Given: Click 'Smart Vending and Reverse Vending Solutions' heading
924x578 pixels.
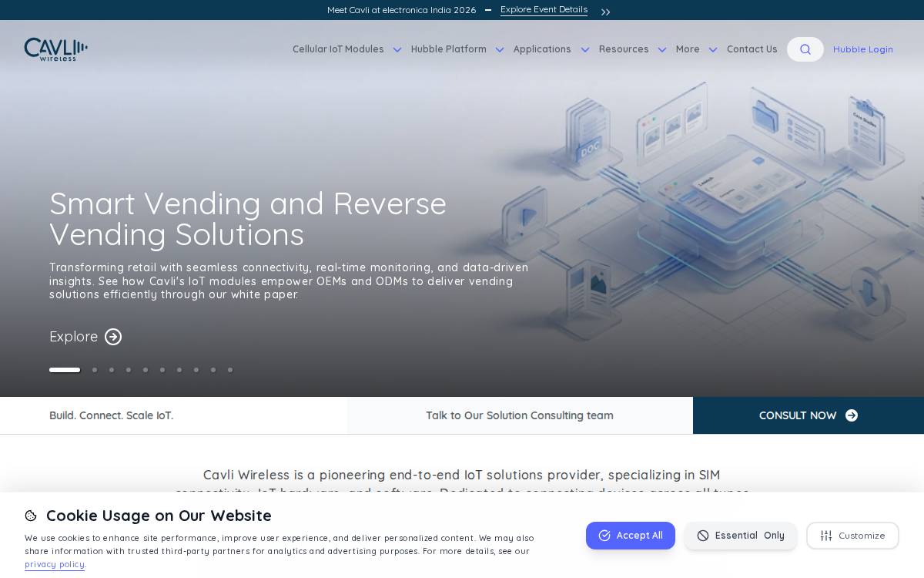Looking at the screenshot, I should coord(248,219).
